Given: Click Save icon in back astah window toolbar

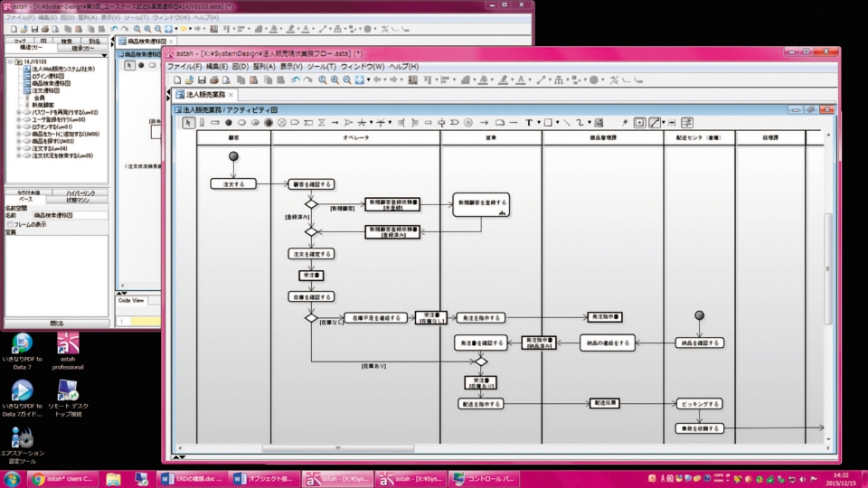Looking at the screenshot, I should coord(34,29).
